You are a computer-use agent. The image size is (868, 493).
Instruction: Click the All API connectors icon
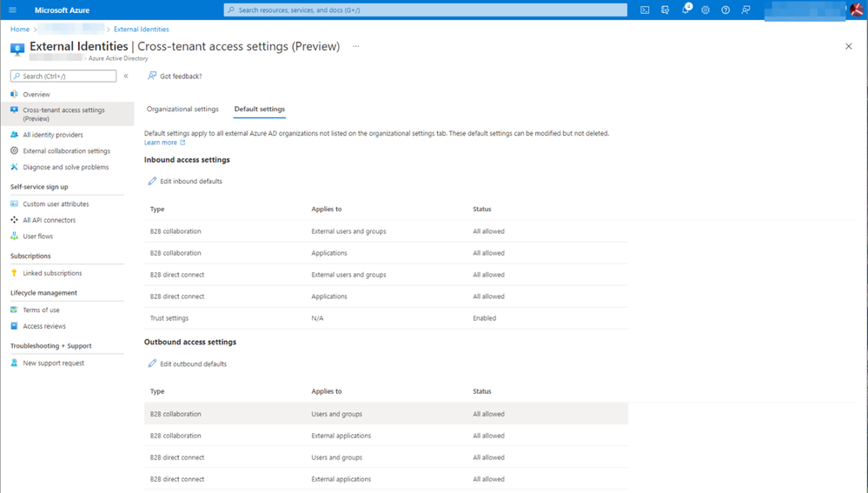click(15, 220)
